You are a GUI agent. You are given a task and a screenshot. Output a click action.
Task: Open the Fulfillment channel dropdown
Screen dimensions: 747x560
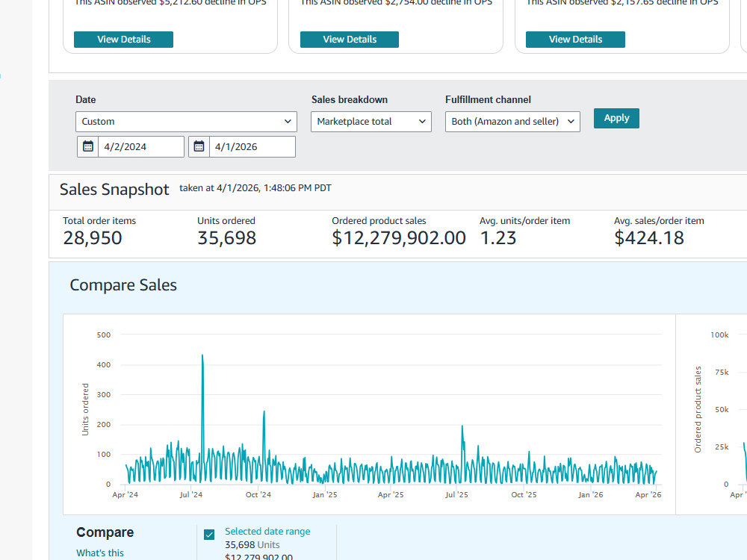coord(512,122)
